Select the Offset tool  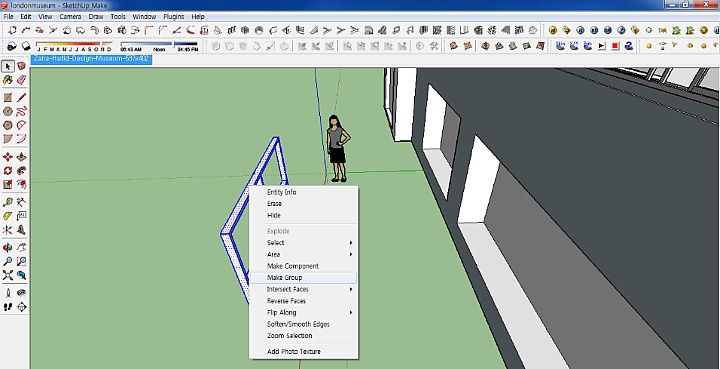22,184
